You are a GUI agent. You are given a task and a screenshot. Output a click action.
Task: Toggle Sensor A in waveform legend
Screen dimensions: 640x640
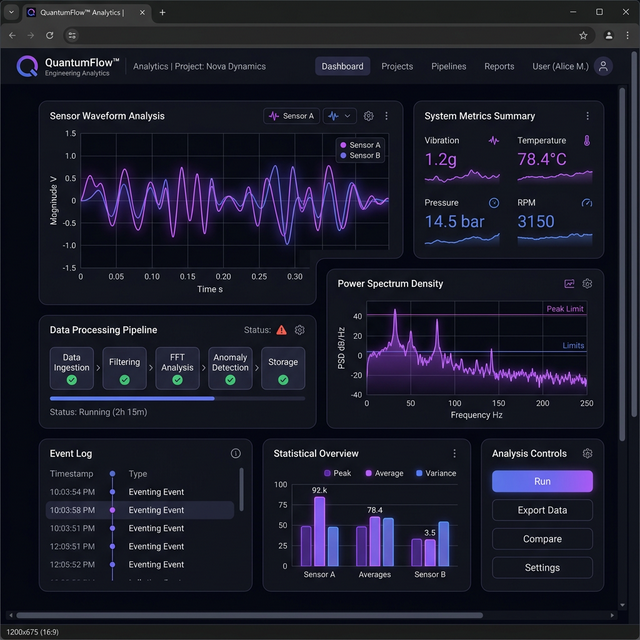pyautogui.click(x=361, y=145)
